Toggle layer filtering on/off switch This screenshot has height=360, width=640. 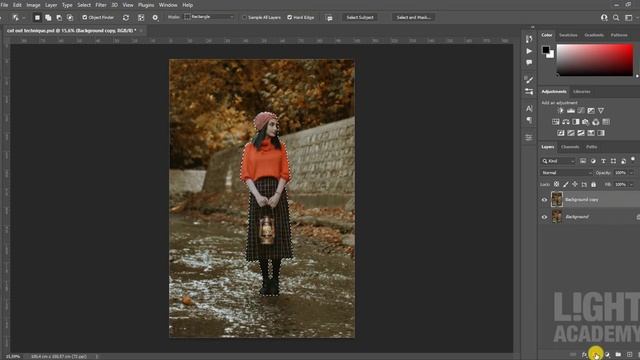633,159
